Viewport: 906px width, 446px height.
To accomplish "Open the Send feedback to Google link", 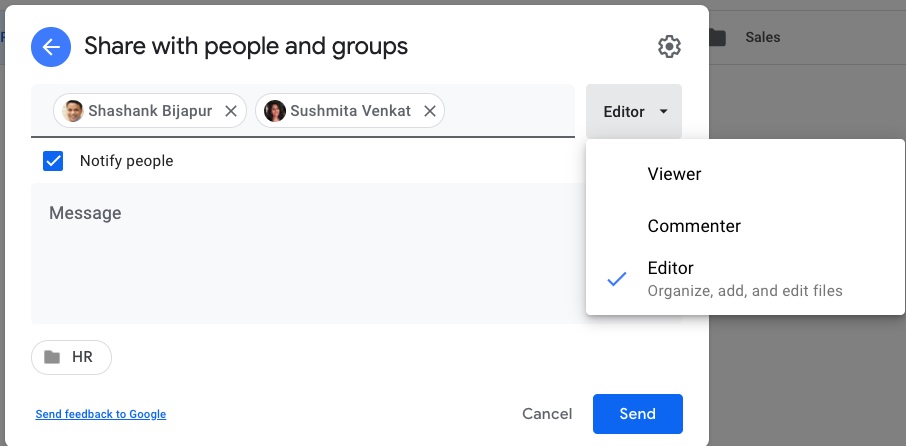I will (x=101, y=414).
